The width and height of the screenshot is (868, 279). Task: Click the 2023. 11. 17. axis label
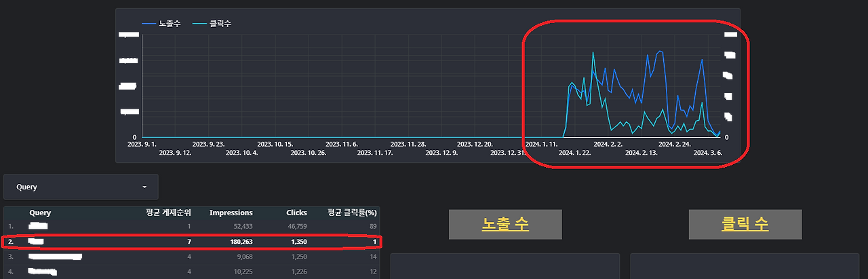coord(374,153)
